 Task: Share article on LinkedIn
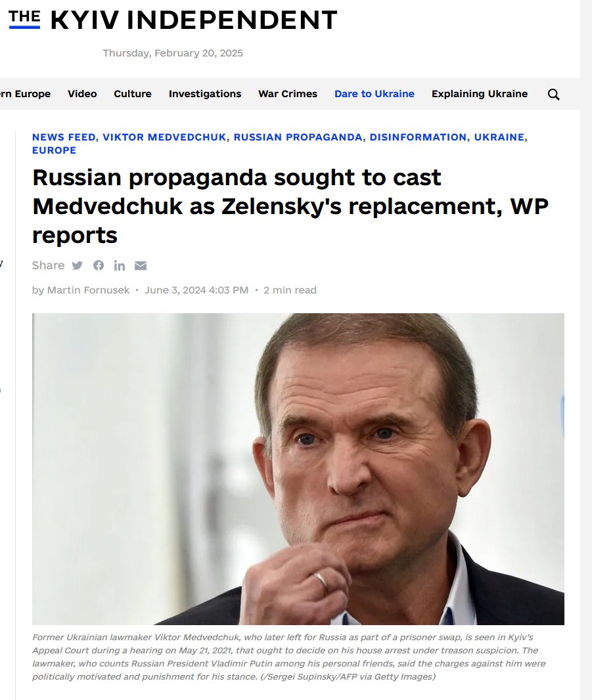tap(120, 266)
